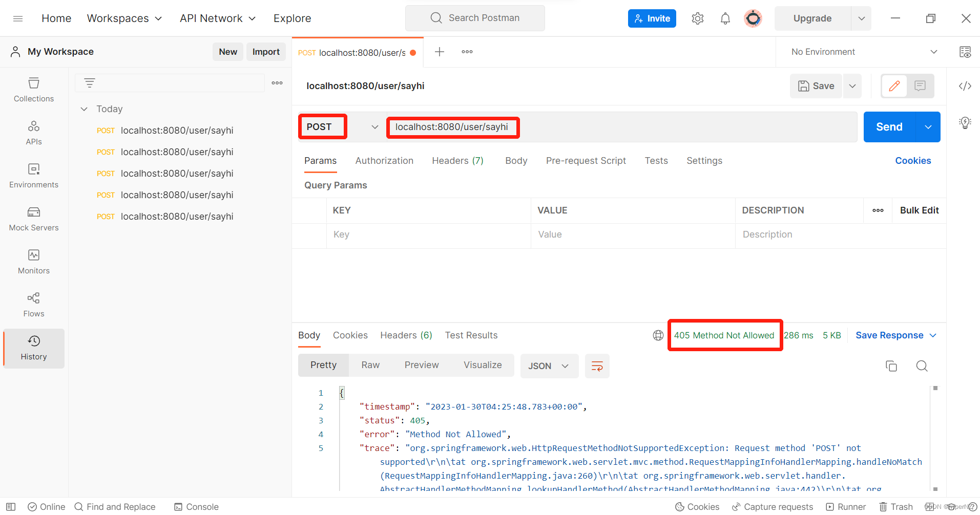Add a new request tab
Viewport: 980px width, 515px height.
(440, 52)
